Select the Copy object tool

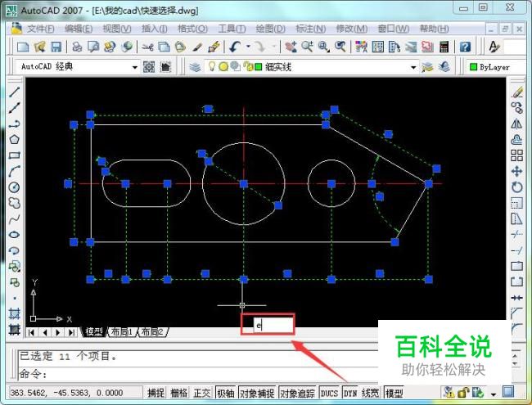(x=517, y=108)
